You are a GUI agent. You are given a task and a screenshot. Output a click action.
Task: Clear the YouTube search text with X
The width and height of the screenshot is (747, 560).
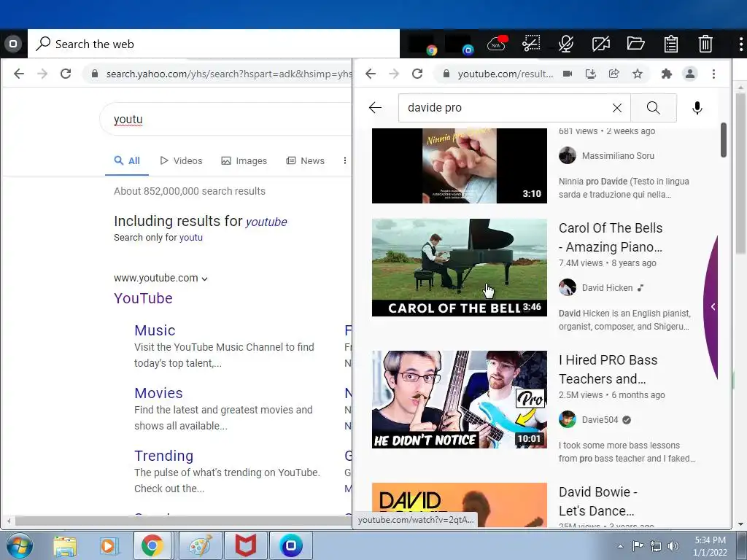click(x=617, y=108)
